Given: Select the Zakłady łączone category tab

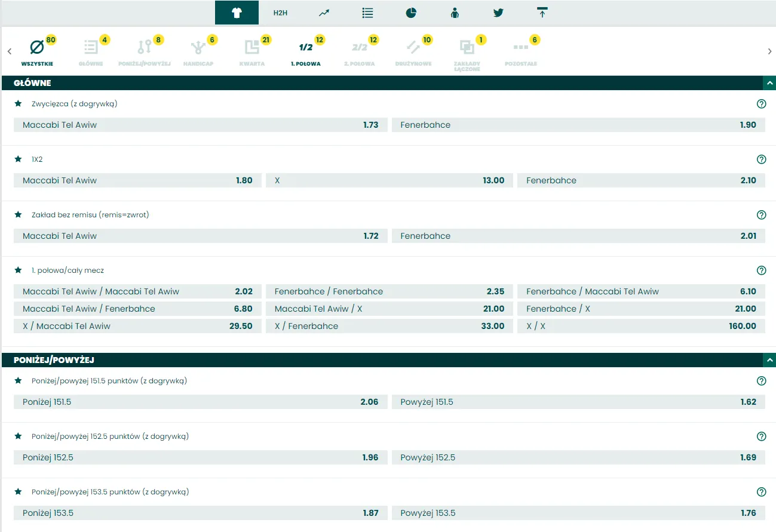Looking at the screenshot, I should 467,54.
